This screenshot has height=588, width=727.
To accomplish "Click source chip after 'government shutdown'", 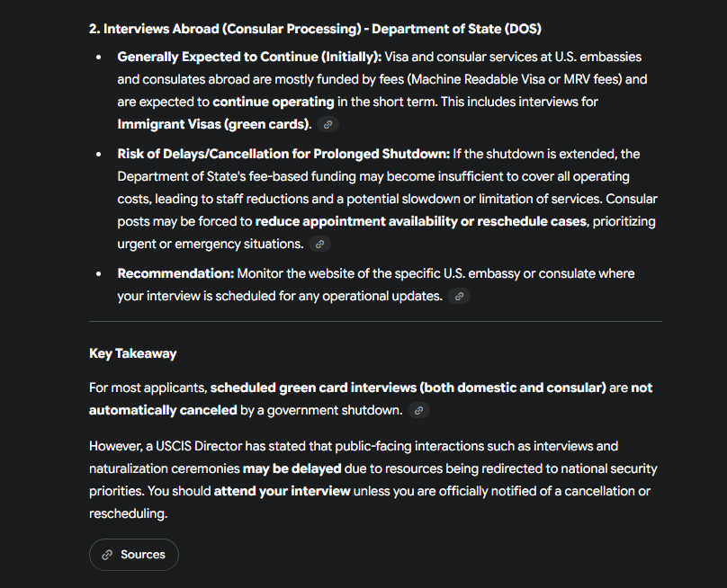I will tap(418, 410).
